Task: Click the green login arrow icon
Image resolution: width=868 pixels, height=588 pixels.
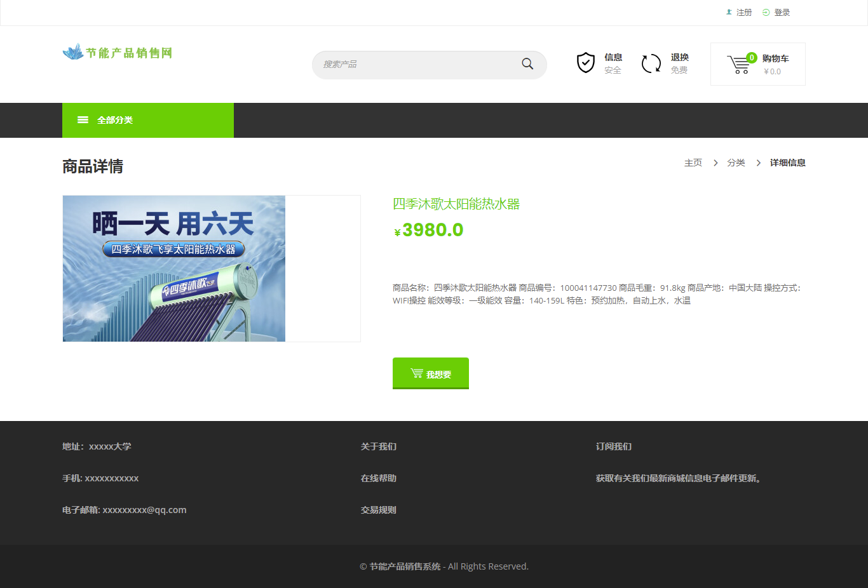Action: 766,12
